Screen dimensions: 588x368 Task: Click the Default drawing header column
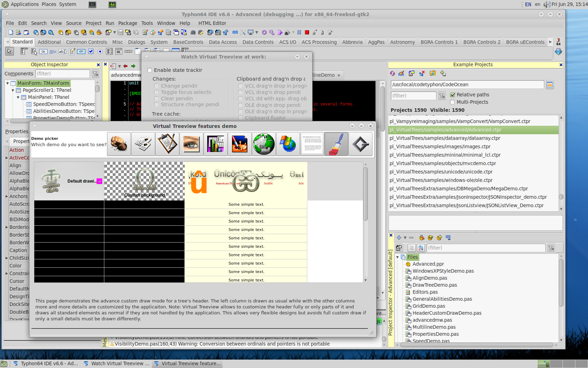(x=69, y=181)
